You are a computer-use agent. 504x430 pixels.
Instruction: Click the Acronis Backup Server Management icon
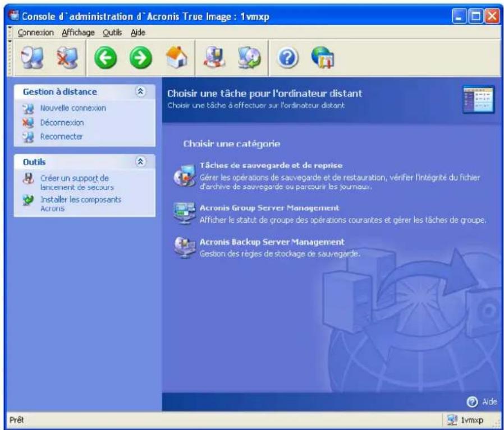184,247
